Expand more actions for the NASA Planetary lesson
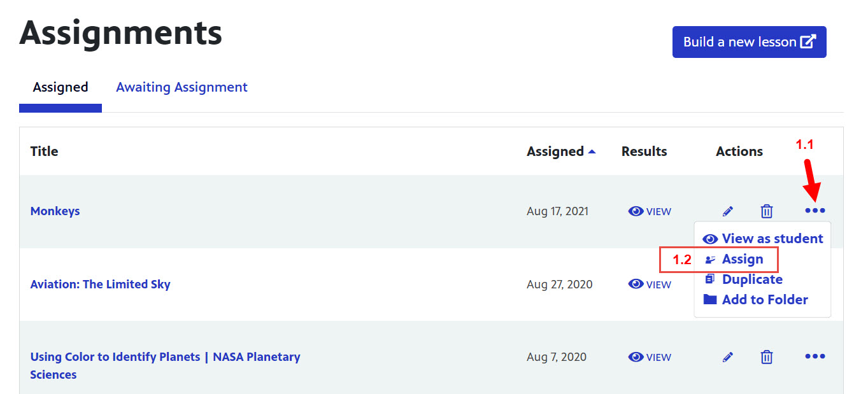The image size is (868, 394). click(x=815, y=356)
